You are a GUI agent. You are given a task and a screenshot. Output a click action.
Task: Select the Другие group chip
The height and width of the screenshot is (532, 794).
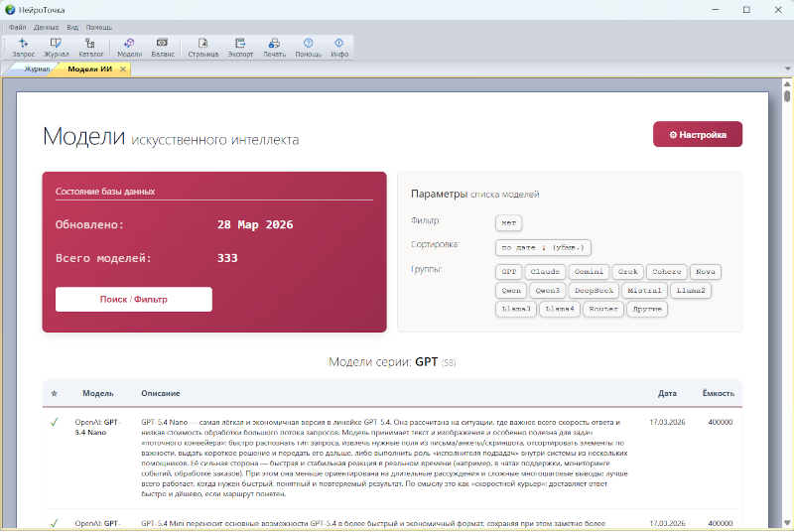(647, 309)
